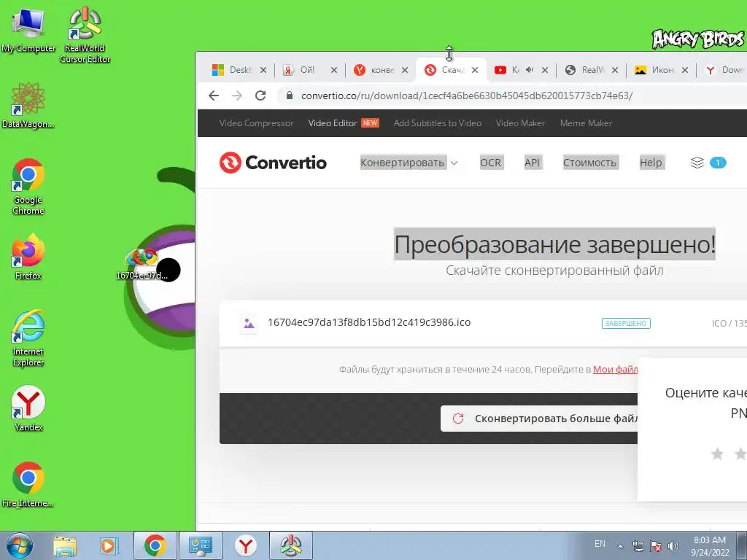
Task: Show hidden tray icons arrow
Action: [620, 546]
